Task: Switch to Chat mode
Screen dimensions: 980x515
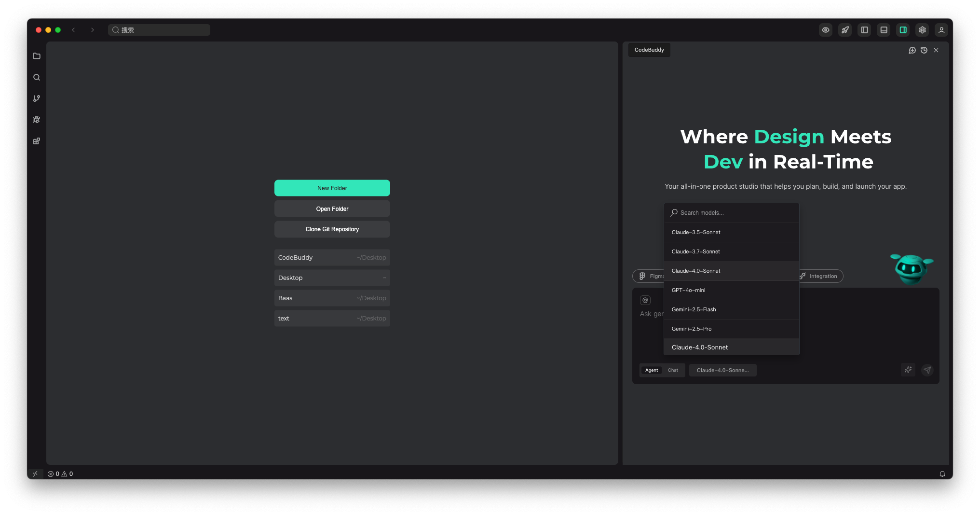Action: coord(673,370)
